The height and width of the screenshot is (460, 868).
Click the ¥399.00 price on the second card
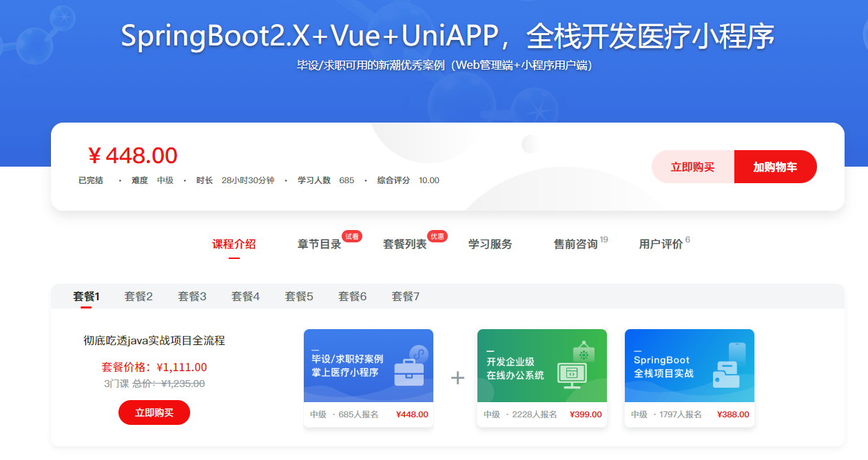(x=586, y=415)
